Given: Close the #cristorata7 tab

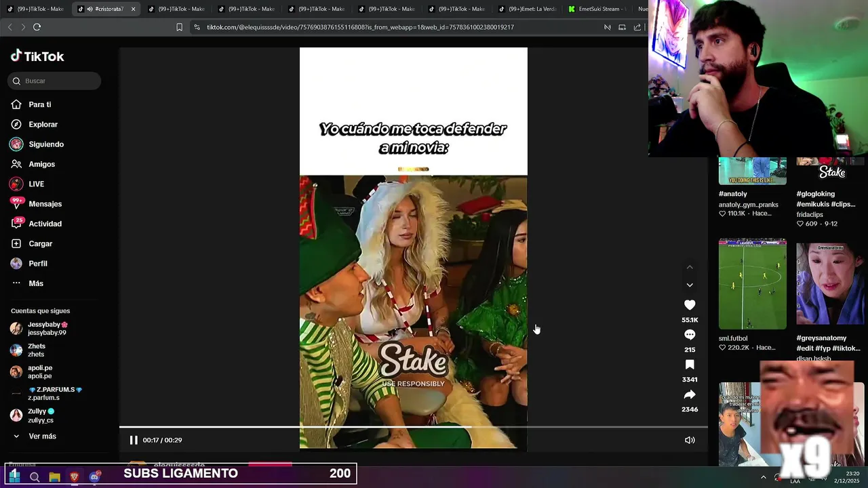Looking at the screenshot, I should point(133,9).
